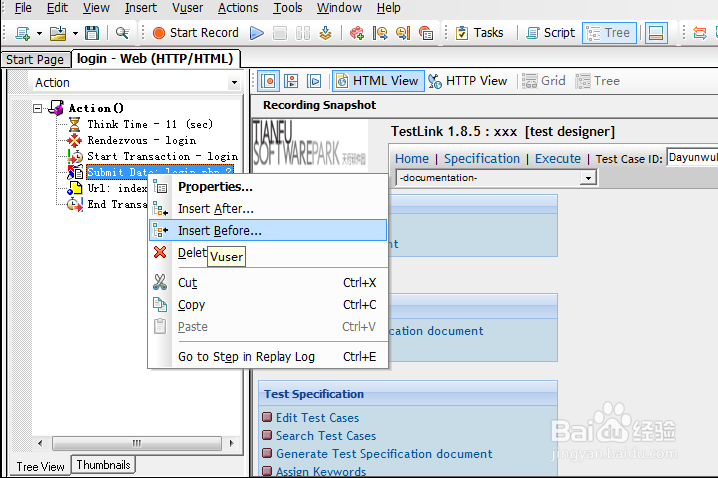Click the Search Test Cases link
This screenshot has width=718, height=478.
(326, 436)
